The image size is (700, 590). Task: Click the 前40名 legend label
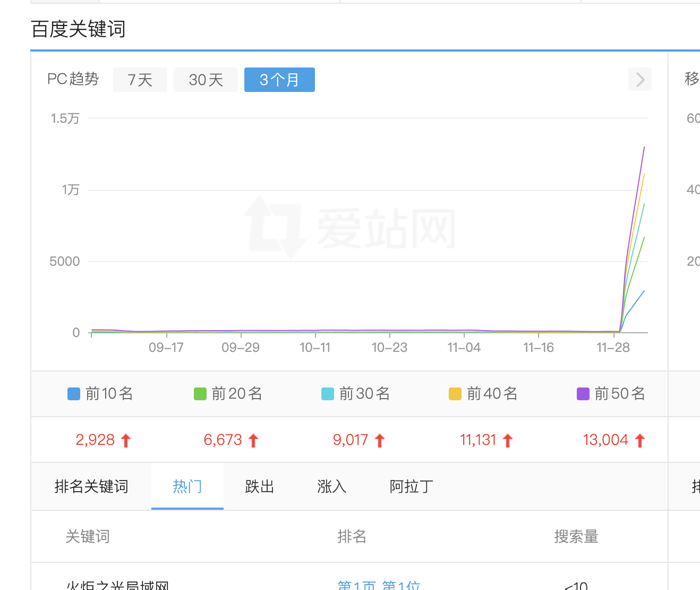pyautogui.click(x=492, y=394)
